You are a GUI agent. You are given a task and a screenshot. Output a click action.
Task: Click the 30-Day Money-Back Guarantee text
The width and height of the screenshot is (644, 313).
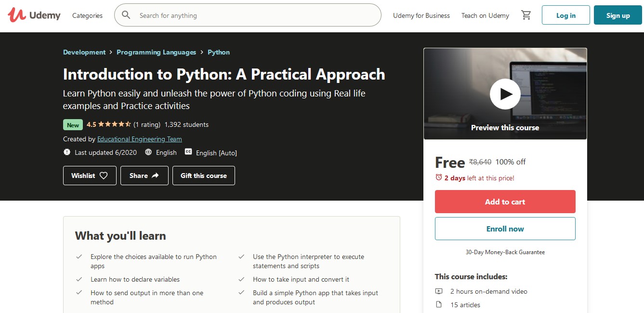[505, 252]
